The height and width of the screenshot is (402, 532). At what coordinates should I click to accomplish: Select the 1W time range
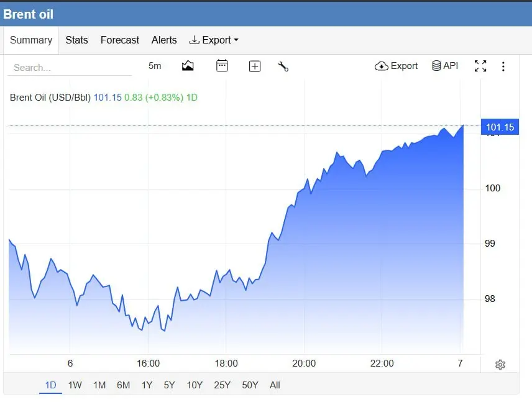pos(75,385)
